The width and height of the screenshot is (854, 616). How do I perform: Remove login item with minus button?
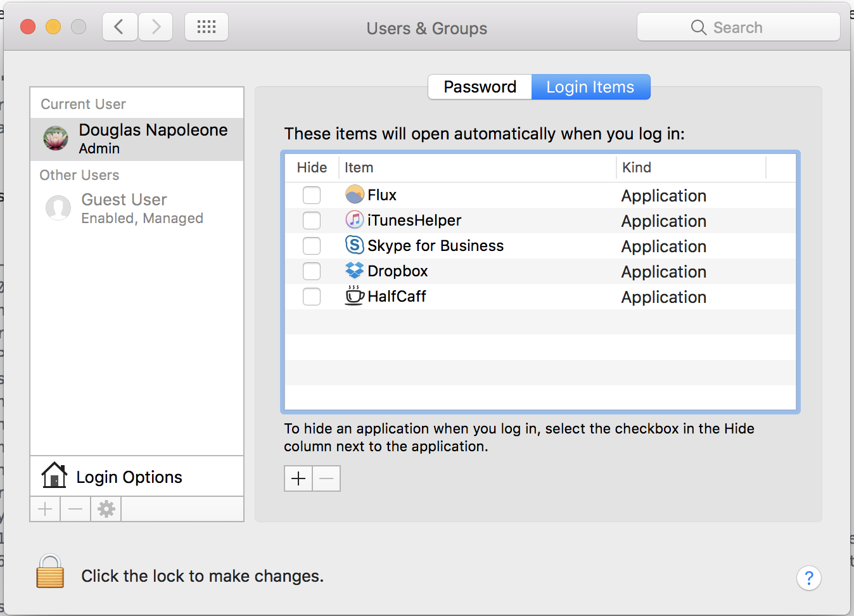[326, 478]
